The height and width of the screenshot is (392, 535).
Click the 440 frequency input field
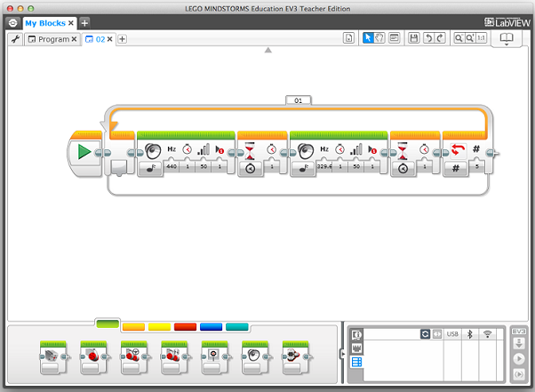click(172, 167)
